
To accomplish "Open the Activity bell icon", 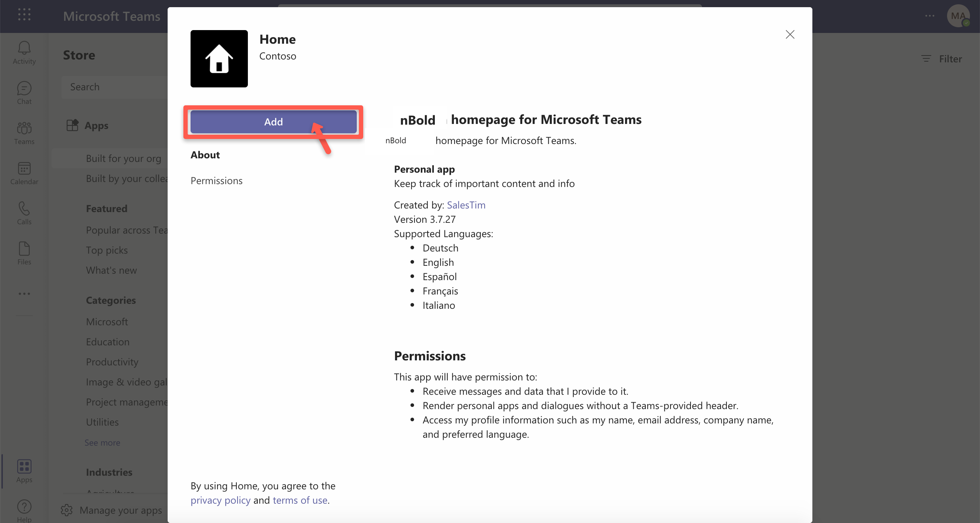I will tap(24, 53).
